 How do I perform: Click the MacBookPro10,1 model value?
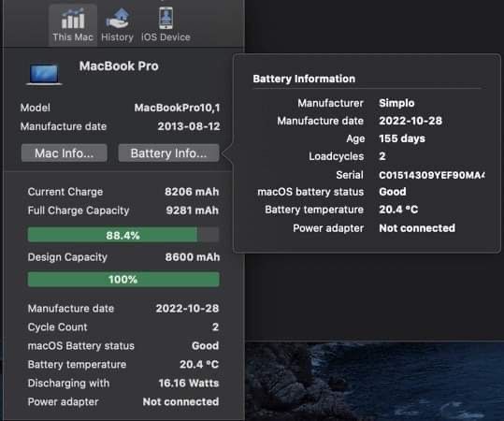[x=178, y=108]
